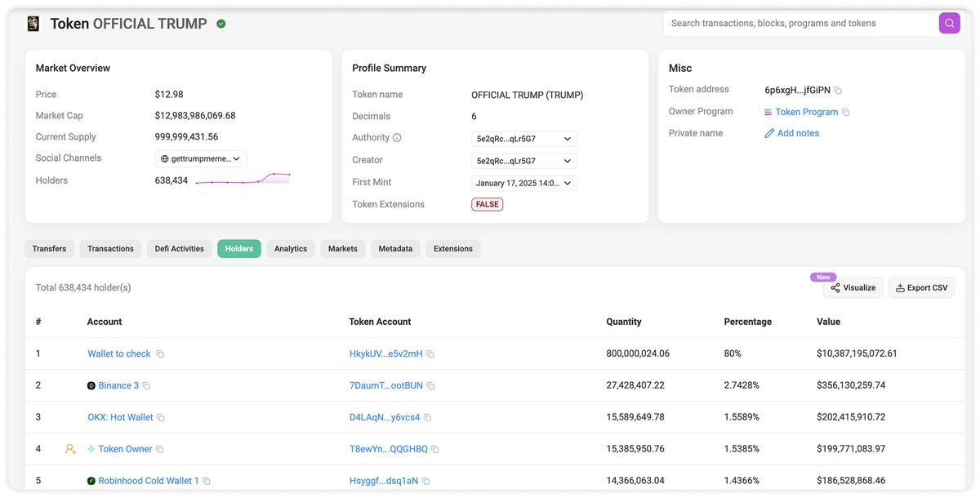Switch to the Defi Activities tab

click(x=180, y=249)
